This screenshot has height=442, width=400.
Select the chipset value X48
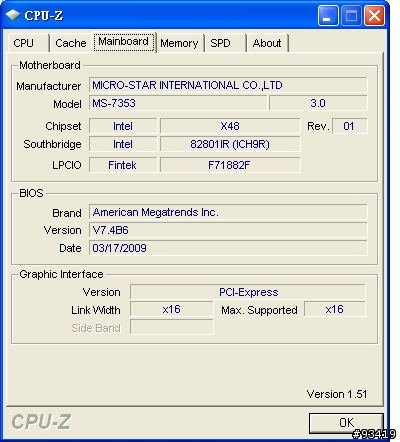[230, 126]
